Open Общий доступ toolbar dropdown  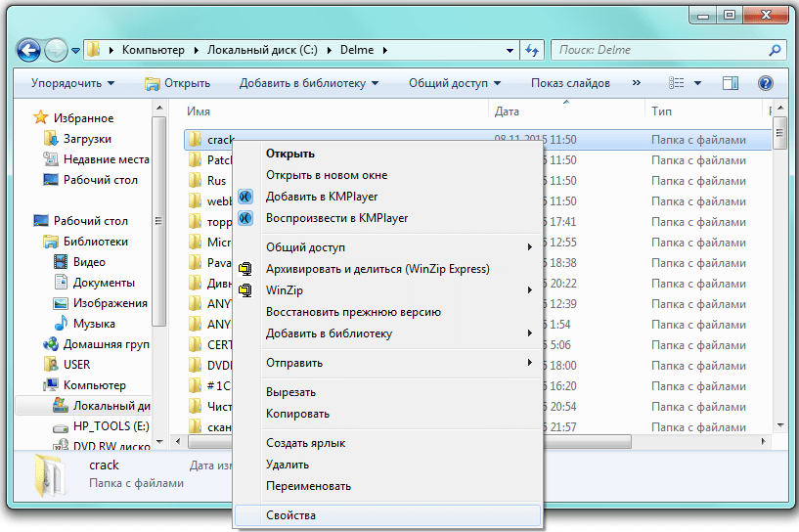click(x=455, y=83)
